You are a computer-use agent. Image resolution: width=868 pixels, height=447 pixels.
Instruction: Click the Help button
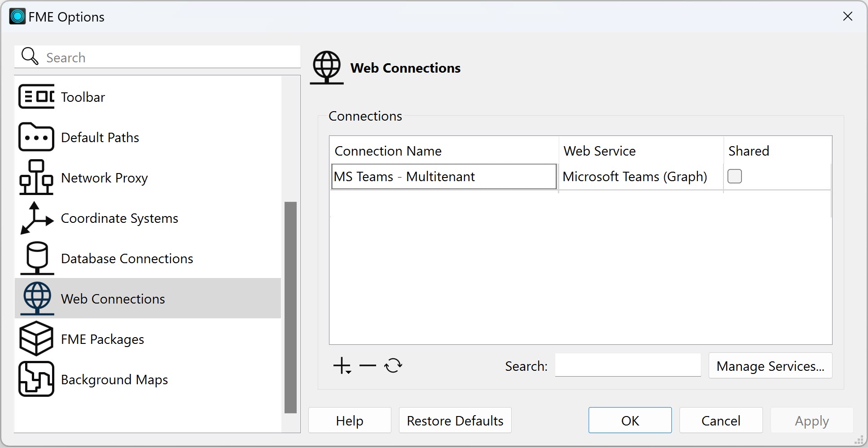point(349,421)
